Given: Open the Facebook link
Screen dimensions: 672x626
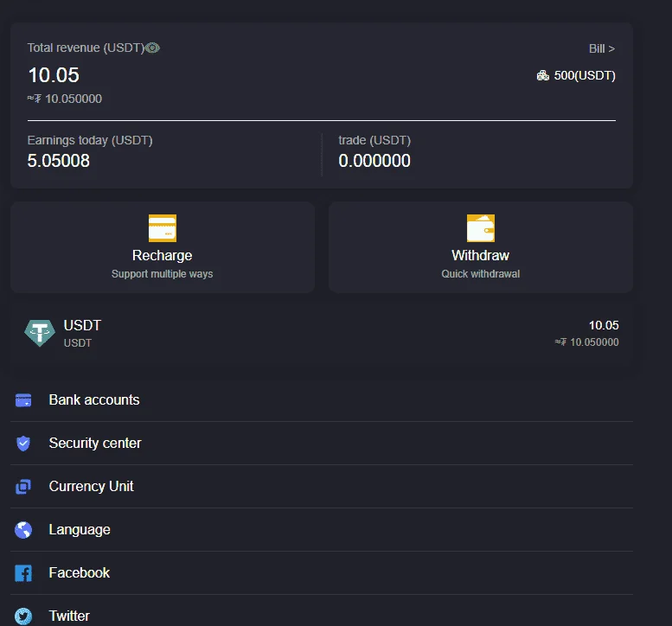Looking at the screenshot, I should [x=322, y=573].
